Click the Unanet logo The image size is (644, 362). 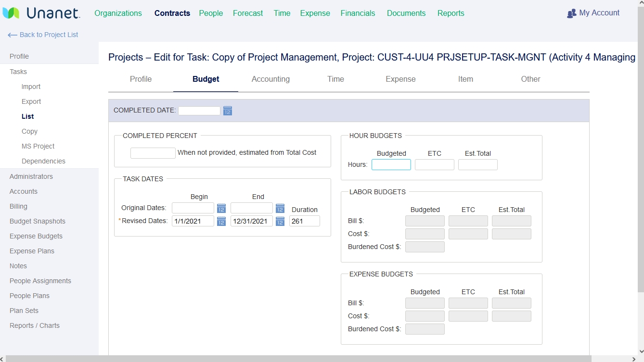41,13
